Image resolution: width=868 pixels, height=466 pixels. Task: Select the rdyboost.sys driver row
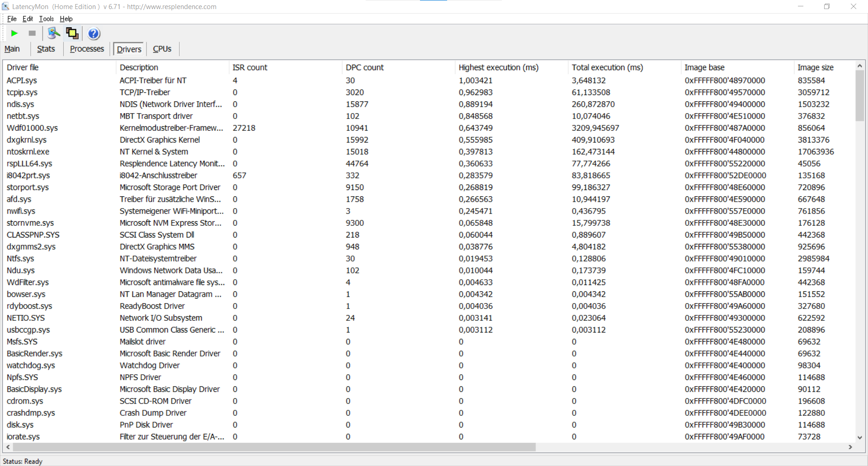(x=429, y=306)
